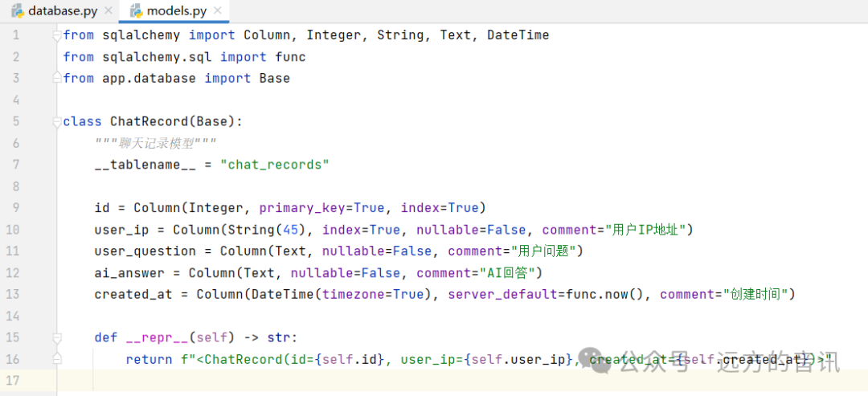Screen dimensions: 868x396
Task: Click the comment "用户IP地址"
Action: [x=645, y=230]
